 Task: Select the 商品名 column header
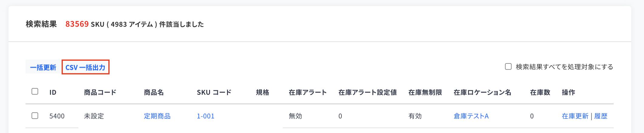(154, 92)
